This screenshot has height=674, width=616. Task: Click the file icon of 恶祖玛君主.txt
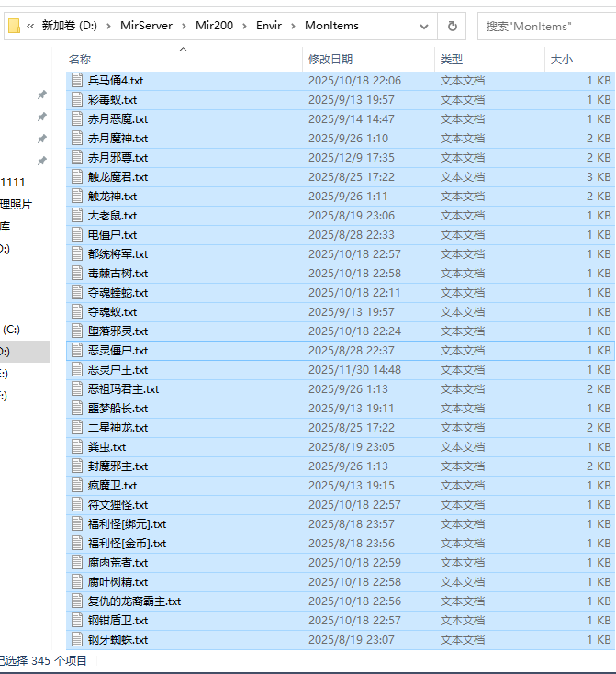77,389
